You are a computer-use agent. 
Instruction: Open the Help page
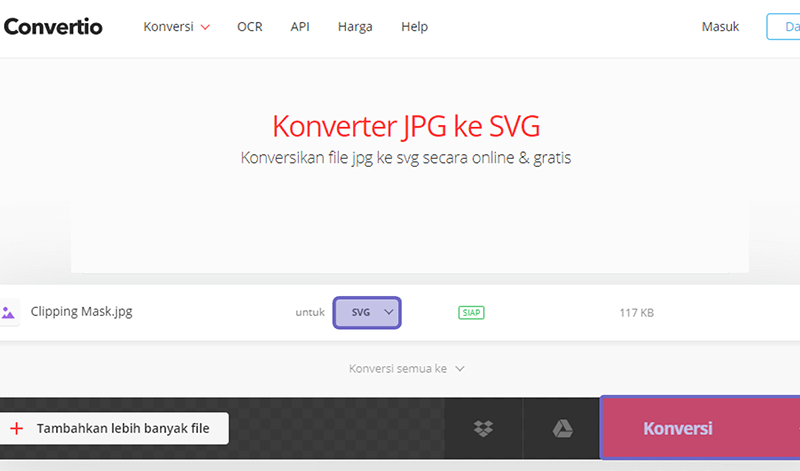click(x=414, y=27)
